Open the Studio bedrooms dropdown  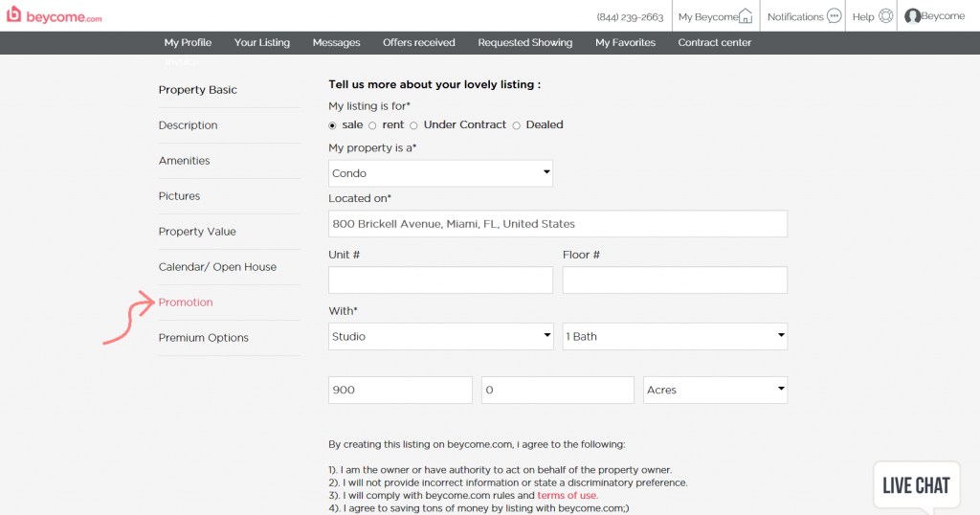[440, 336]
